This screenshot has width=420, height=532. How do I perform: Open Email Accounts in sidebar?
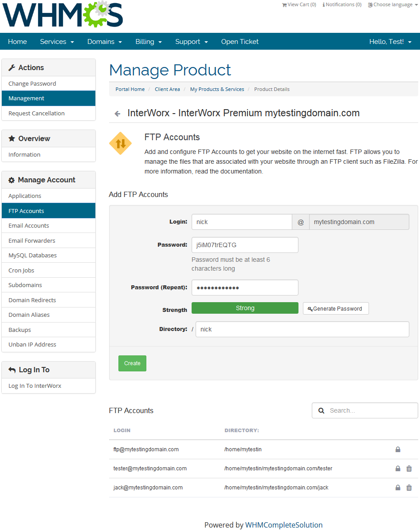(48, 226)
